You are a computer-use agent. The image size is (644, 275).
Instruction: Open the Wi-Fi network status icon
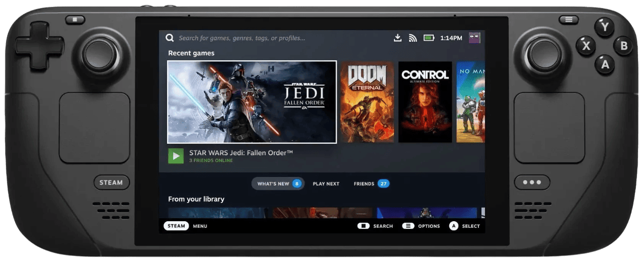[413, 38]
